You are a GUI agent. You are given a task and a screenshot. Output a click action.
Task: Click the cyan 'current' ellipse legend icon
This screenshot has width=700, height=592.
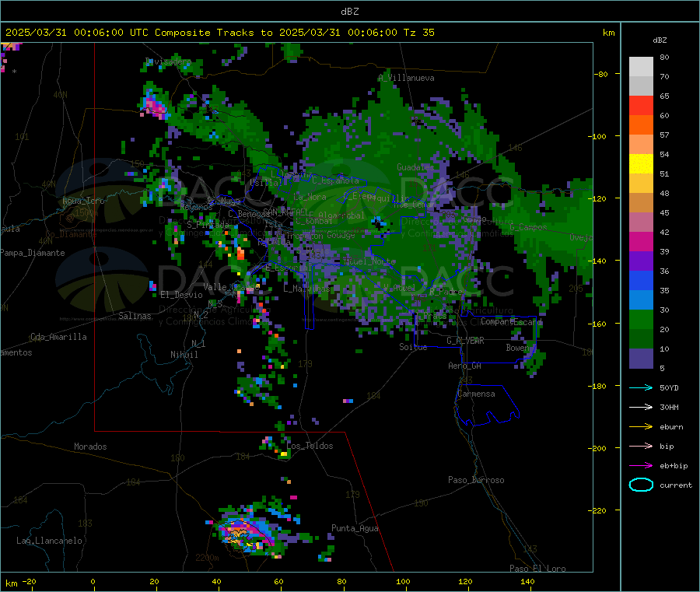click(x=641, y=485)
